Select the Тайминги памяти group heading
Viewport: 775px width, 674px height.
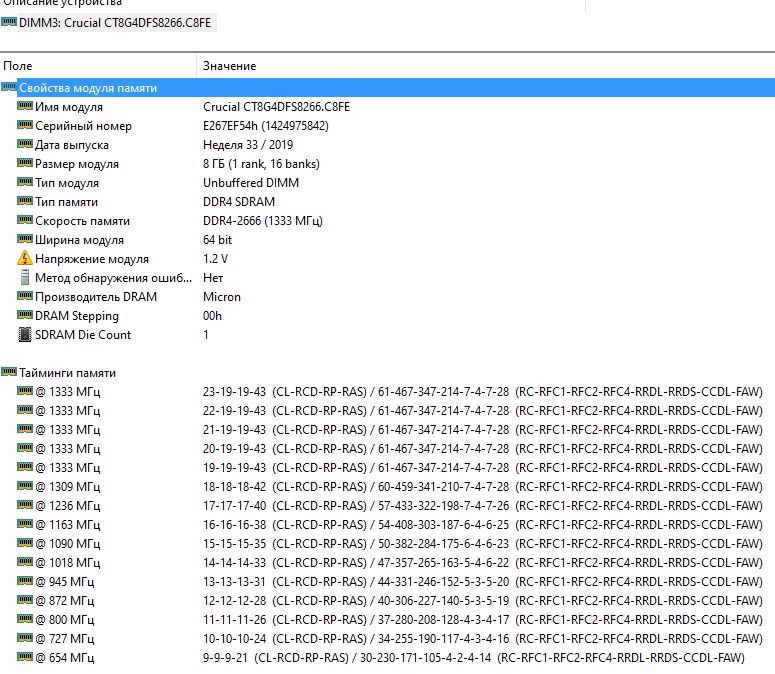(x=67, y=373)
